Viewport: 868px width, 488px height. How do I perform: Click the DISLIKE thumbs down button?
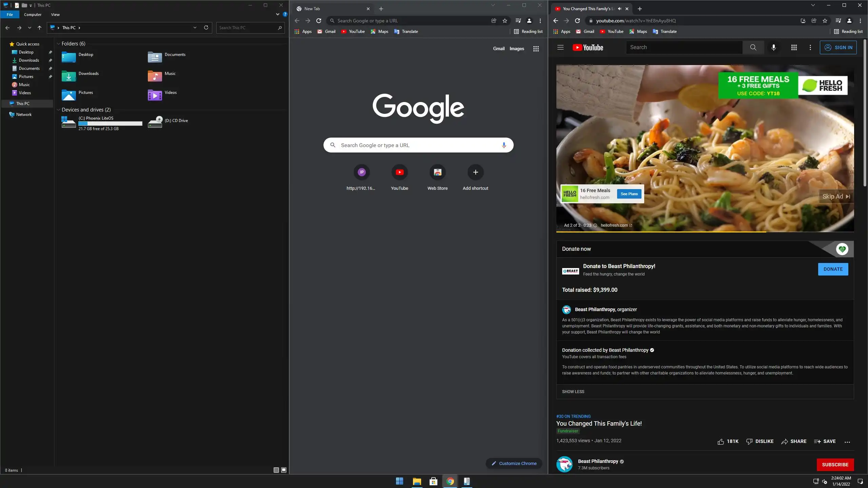tap(760, 441)
